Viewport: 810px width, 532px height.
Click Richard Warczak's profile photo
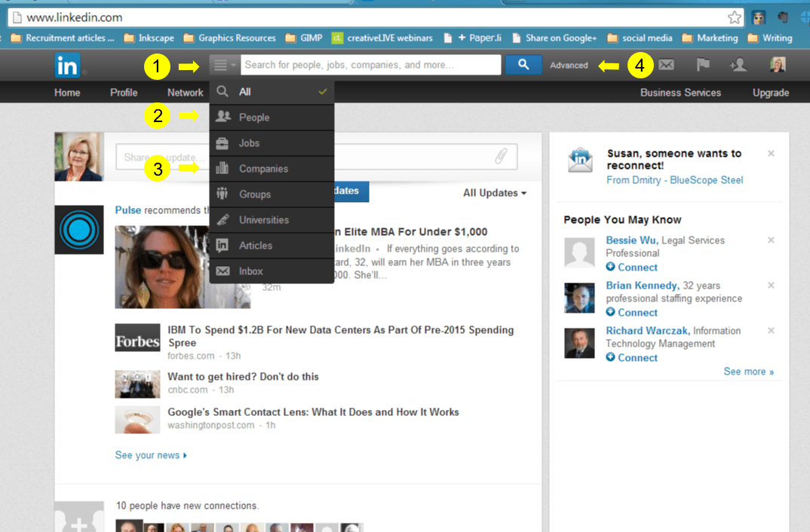point(580,343)
